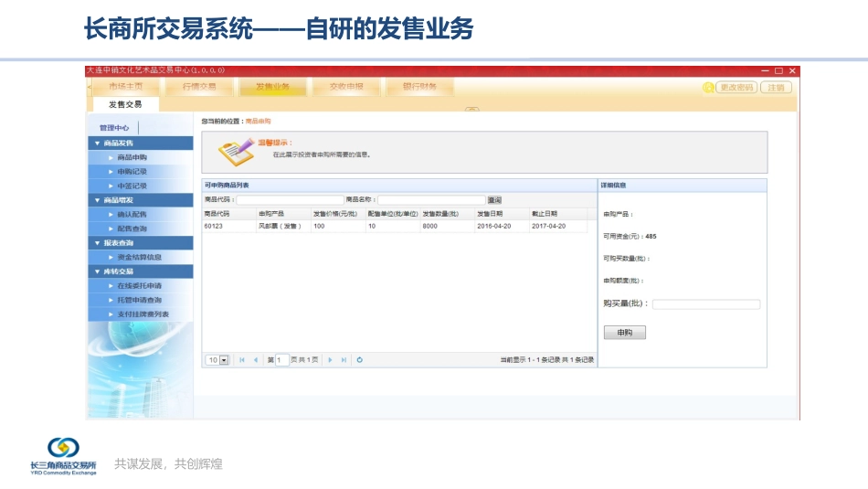Click the collapse handle below the top tabs
Image resolution: width=868 pixels, height=489 pixels.
(x=471, y=109)
